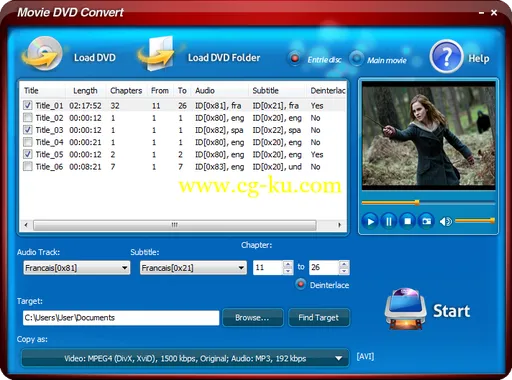Viewport: 512px width, 380px height.
Task: Click the Load DVD label
Action: point(95,58)
